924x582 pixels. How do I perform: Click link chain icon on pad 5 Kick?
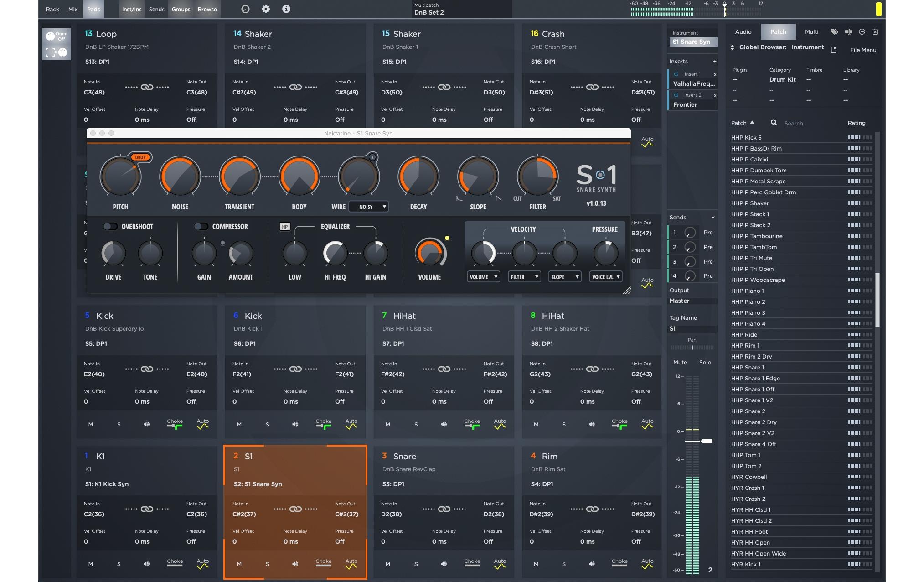point(147,369)
